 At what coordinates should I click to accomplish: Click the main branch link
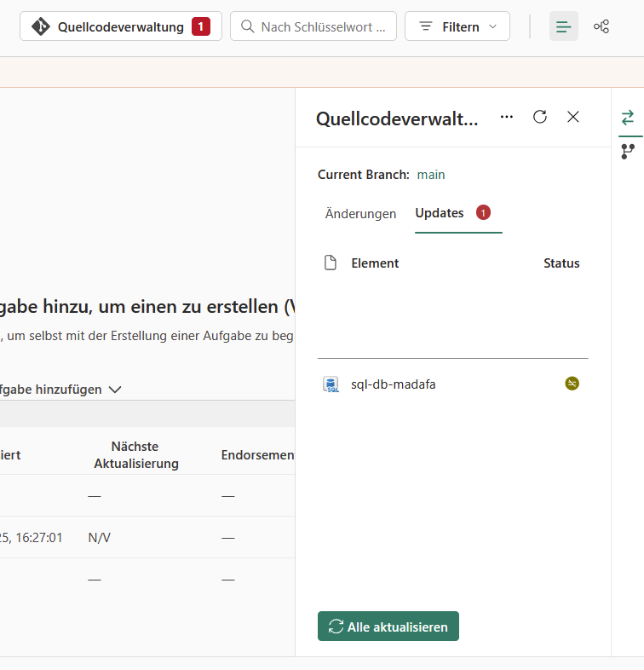431,175
